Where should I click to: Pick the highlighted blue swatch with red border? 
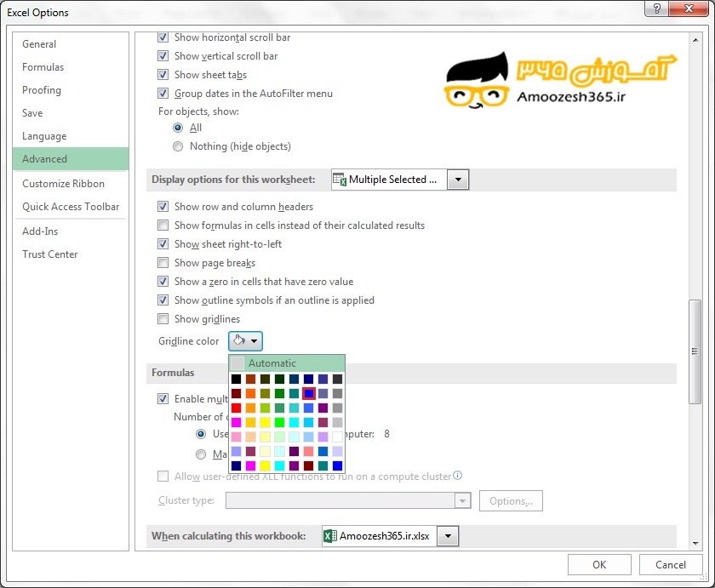pyautogui.click(x=309, y=393)
